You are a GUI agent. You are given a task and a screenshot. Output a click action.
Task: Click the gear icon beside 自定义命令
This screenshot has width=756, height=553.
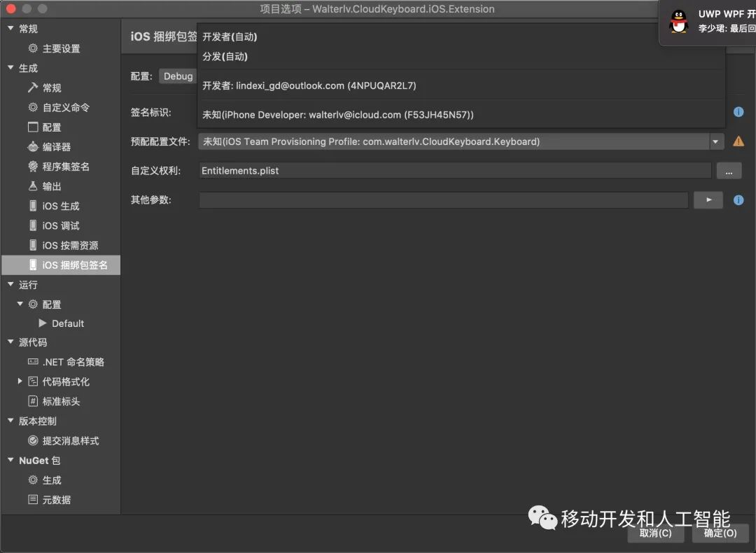(33, 107)
